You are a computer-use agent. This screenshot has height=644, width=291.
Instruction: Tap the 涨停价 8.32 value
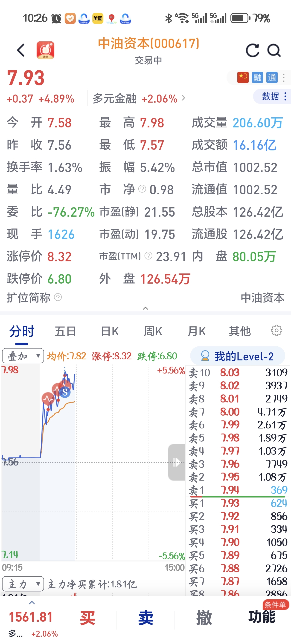point(60,257)
